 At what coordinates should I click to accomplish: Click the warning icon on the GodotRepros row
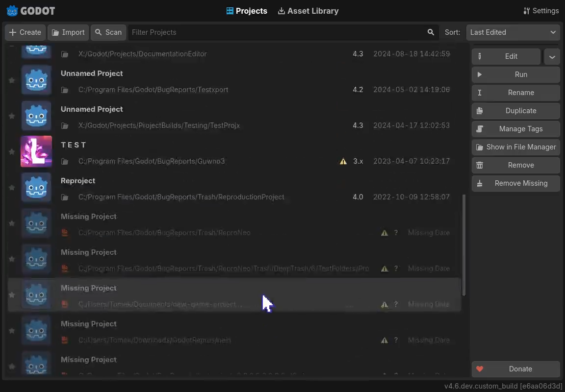click(385, 340)
